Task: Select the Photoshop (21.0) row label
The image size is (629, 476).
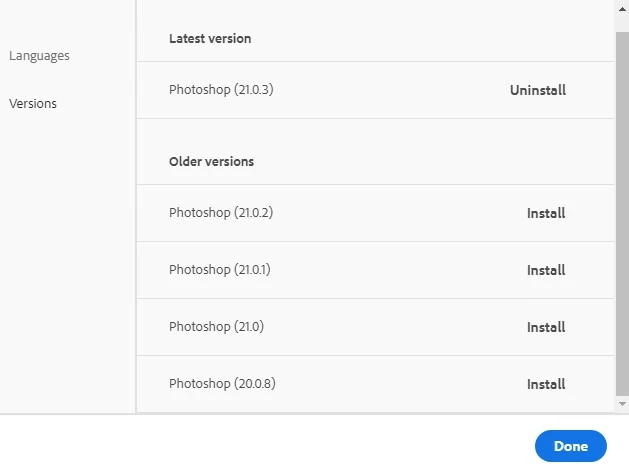Action: [216, 327]
